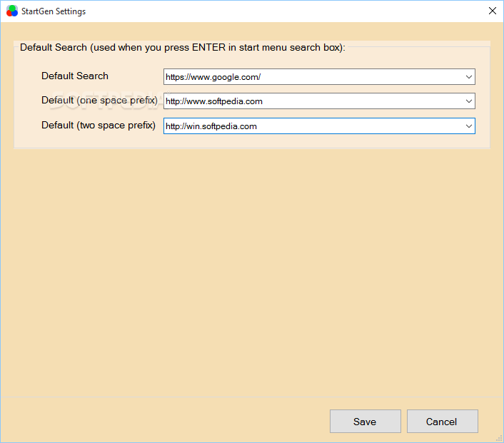Click the "Default (two space prefix)" label
The height and width of the screenshot is (443, 504).
99,125
